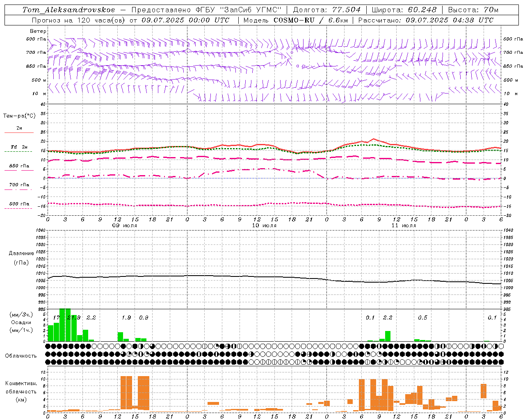Click the station name Tom_Aleksandrovskoe
The height and width of the screenshot is (420, 525).
click(x=69, y=10)
